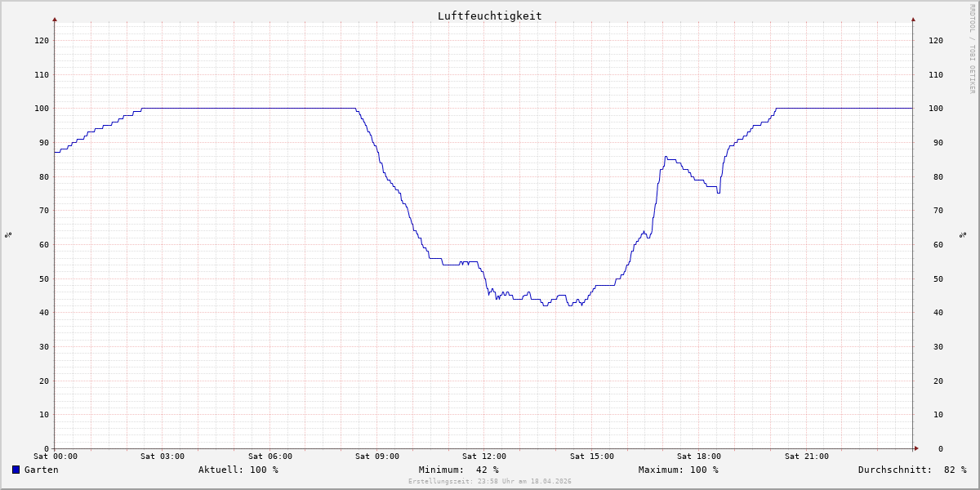Click the Maximum: 100 % readout
The height and width of the screenshot is (490, 980).
[678, 470]
